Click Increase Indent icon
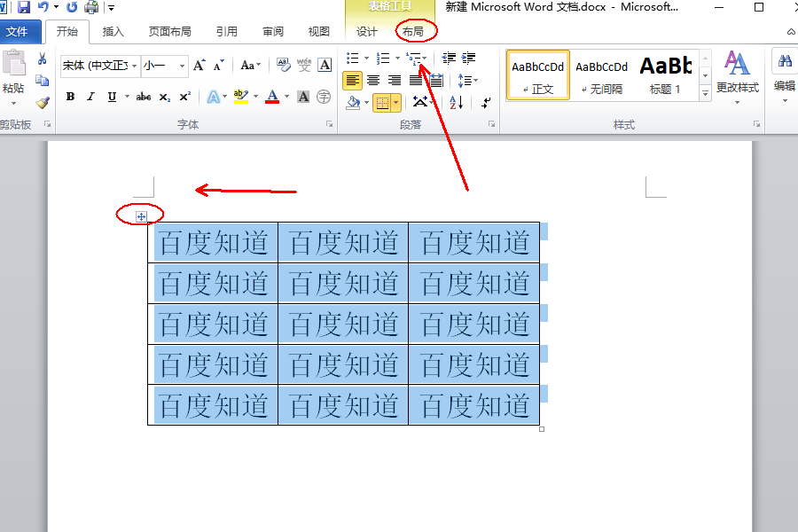The image size is (798, 532). click(469, 58)
